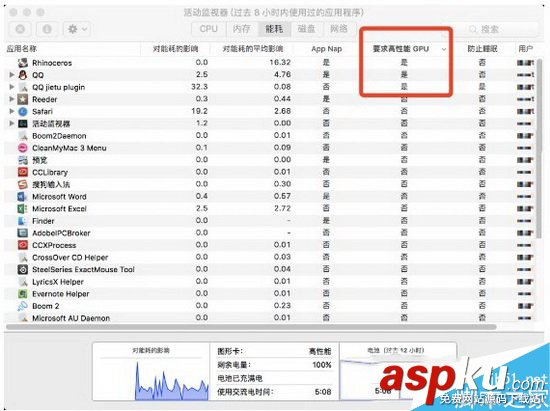Click the 活动监视器 app icon

[23, 123]
